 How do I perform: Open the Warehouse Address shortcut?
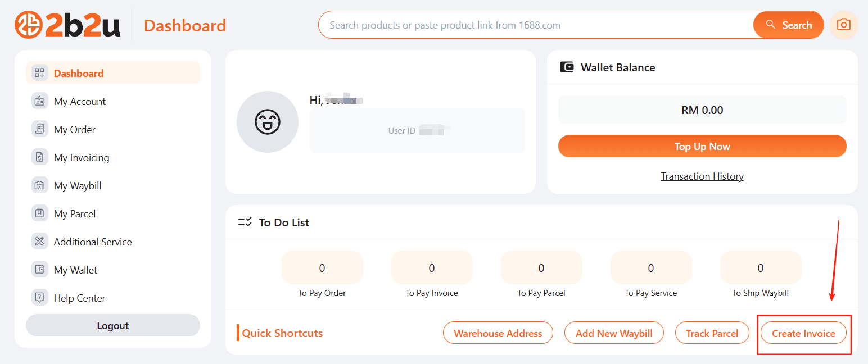click(x=498, y=333)
